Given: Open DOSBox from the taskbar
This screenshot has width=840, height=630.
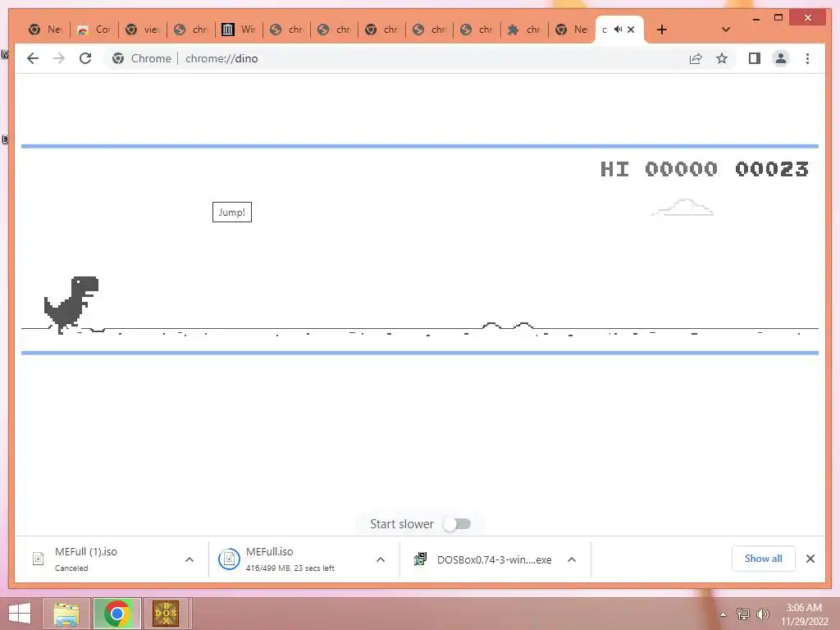Looking at the screenshot, I should [x=166, y=614].
